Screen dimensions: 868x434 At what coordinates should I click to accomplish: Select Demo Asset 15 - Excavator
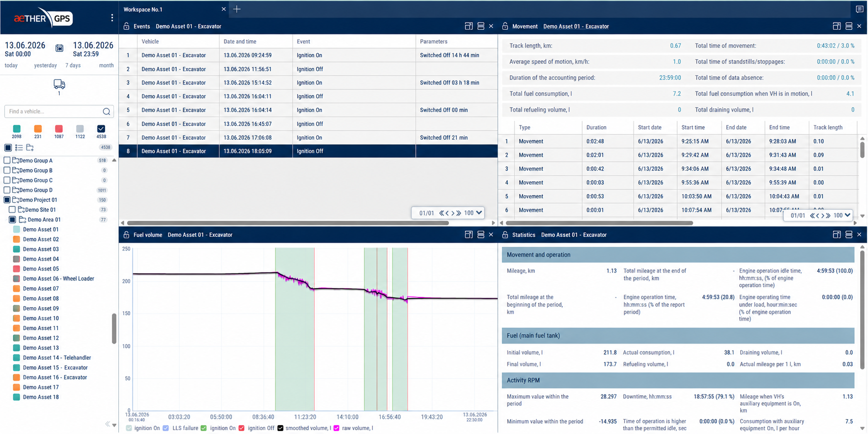[x=55, y=368]
